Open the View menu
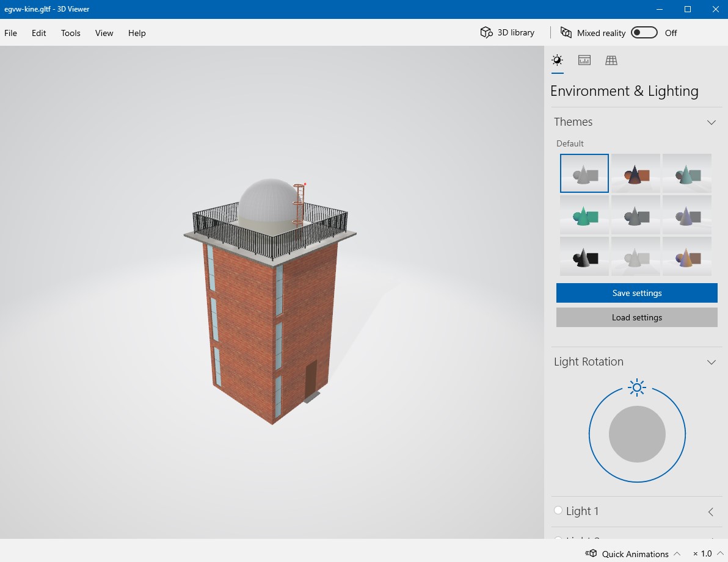Screen dimensions: 728x562 (104, 33)
